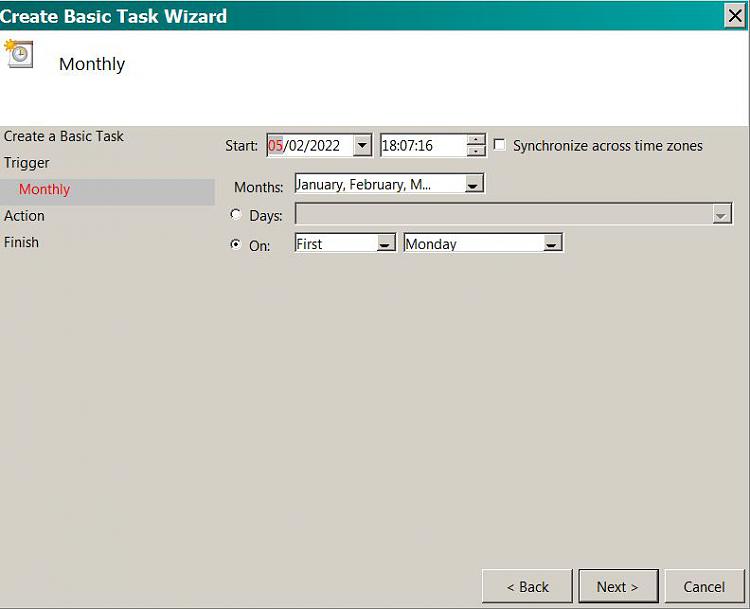
Task: Select the On radio button
Action: point(235,244)
